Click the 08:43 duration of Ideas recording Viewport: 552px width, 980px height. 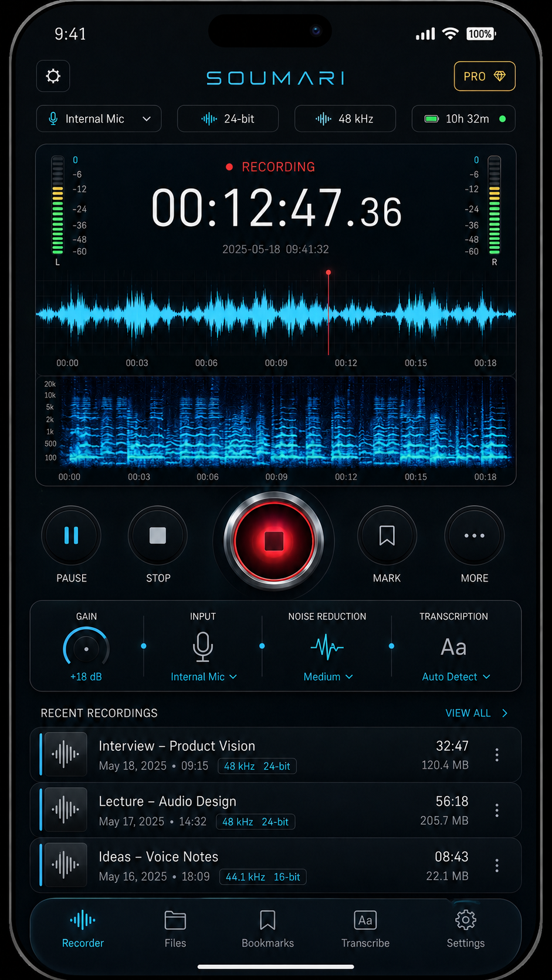(x=452, y=857)
